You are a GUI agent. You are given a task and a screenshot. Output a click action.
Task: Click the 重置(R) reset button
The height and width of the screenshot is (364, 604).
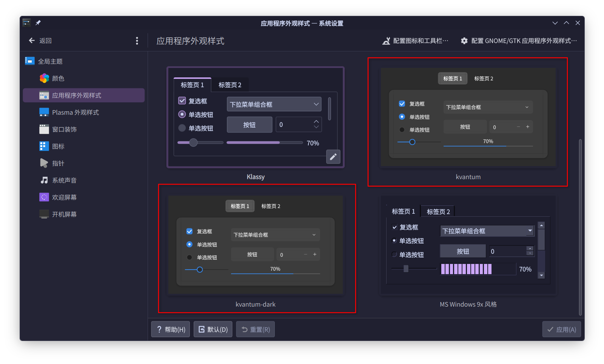[x=256, y=329]
